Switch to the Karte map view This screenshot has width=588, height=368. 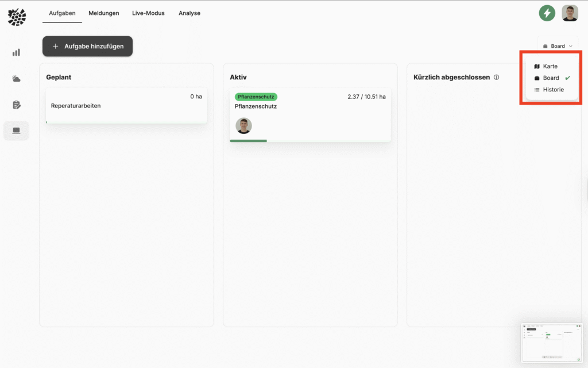coord(550,67)
